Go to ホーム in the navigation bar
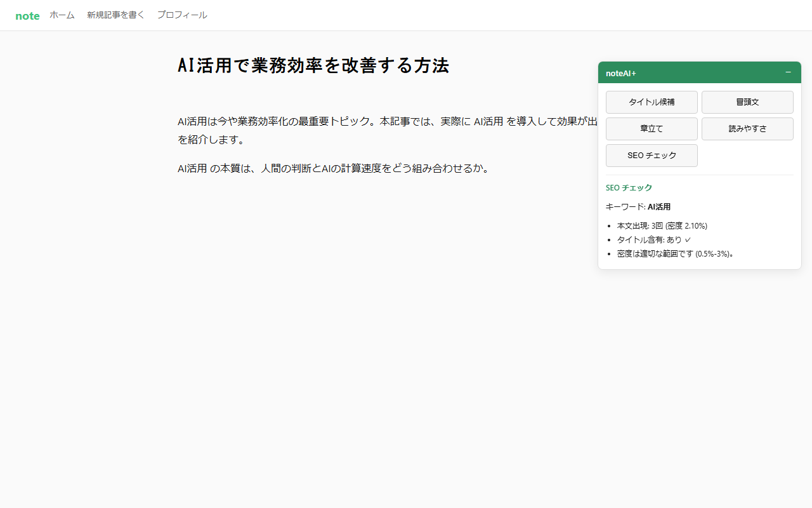 [x=62, y=15]
